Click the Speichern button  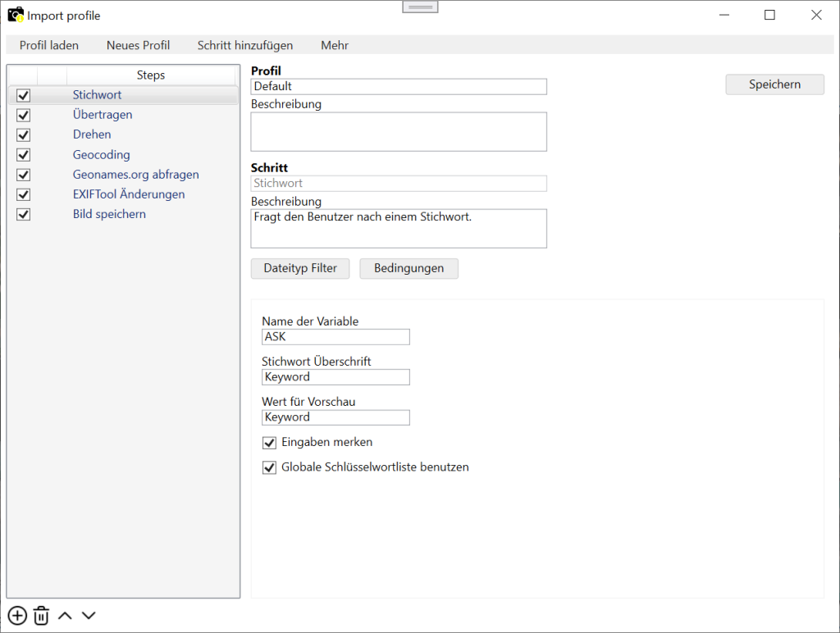[x=774, y=84]
